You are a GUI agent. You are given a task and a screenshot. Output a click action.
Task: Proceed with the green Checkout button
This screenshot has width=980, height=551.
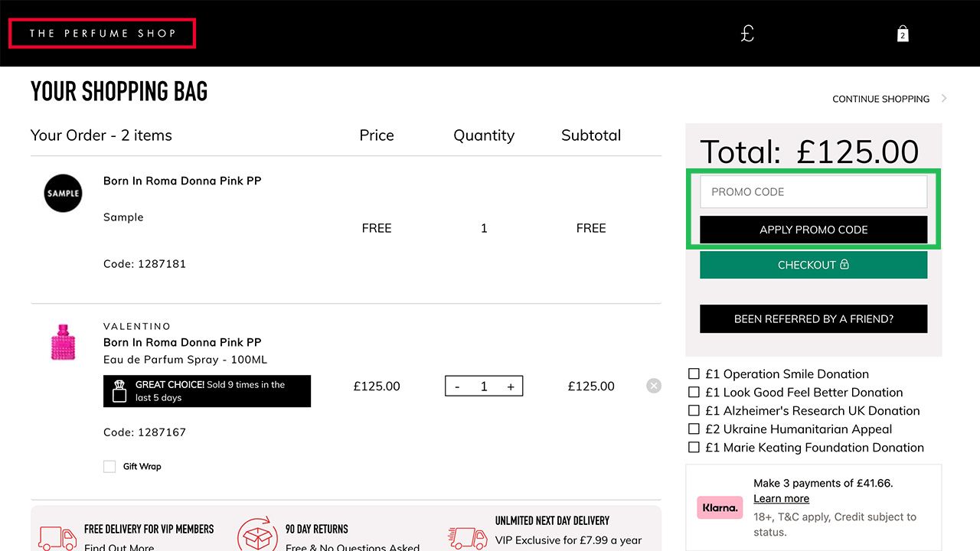tap(813, 265)
